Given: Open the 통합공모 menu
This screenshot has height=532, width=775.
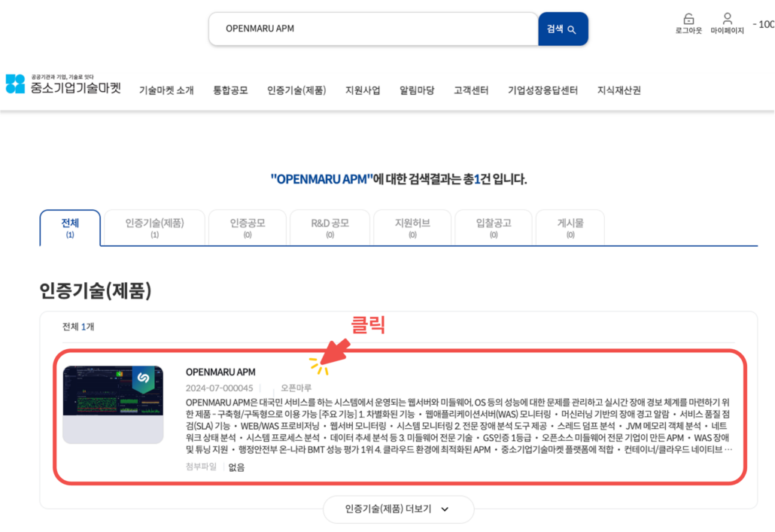Looking at the screenshot, I should (x=230, y=89).
